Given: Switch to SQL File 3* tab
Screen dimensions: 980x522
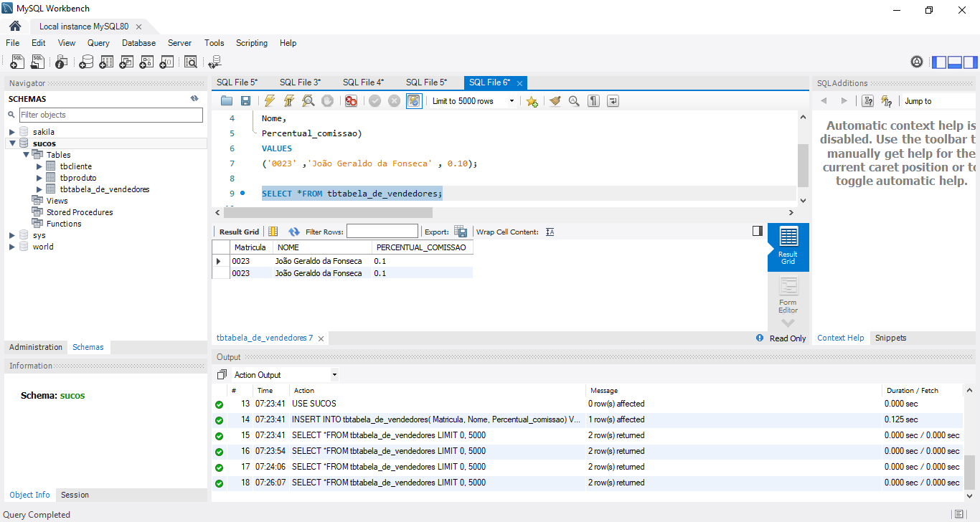Looking at the screenshot, I should click(x=300, y=82).
